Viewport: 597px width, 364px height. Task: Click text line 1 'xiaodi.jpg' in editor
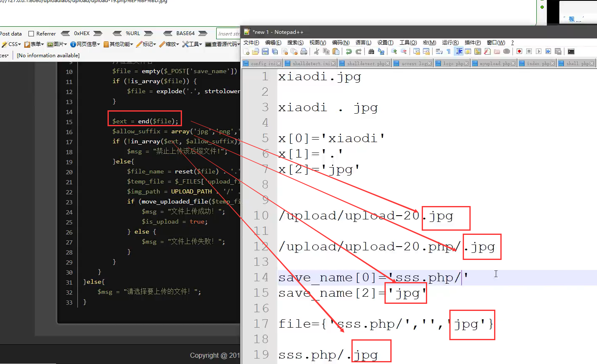point(319,77)
